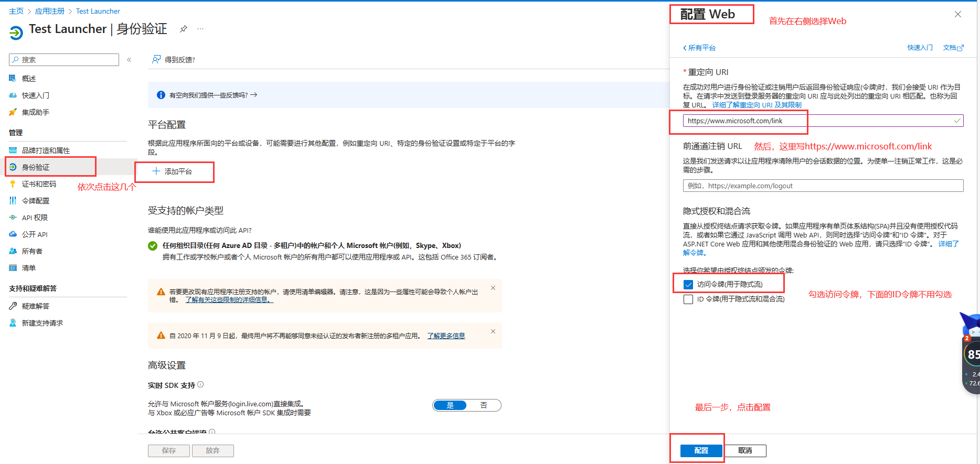The width and height of the screenshot is (980, 464).
Task: Click the 重定向 URI input field
Action: click(x=823, y=121)
